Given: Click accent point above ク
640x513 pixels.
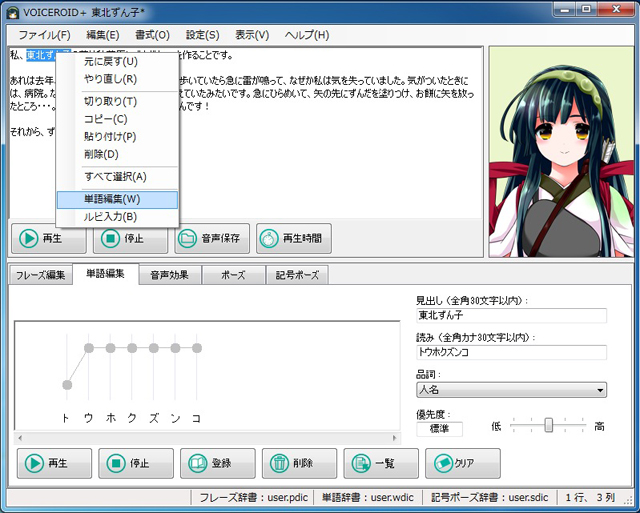Looking at the screenshot, I should [x=132, y=348].
